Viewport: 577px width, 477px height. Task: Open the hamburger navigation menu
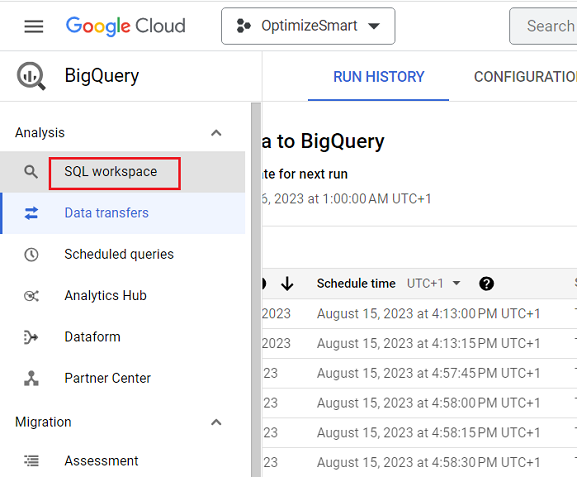[33, 26]
